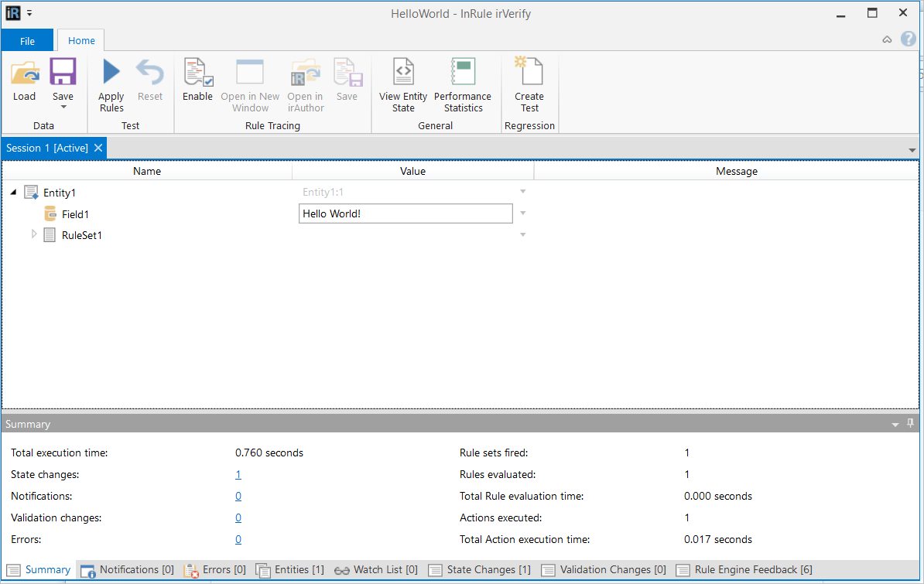This screenshot has height=584, width=924.
Task: Expand the RuleSet1 tree node
Action: pos(33,234)
